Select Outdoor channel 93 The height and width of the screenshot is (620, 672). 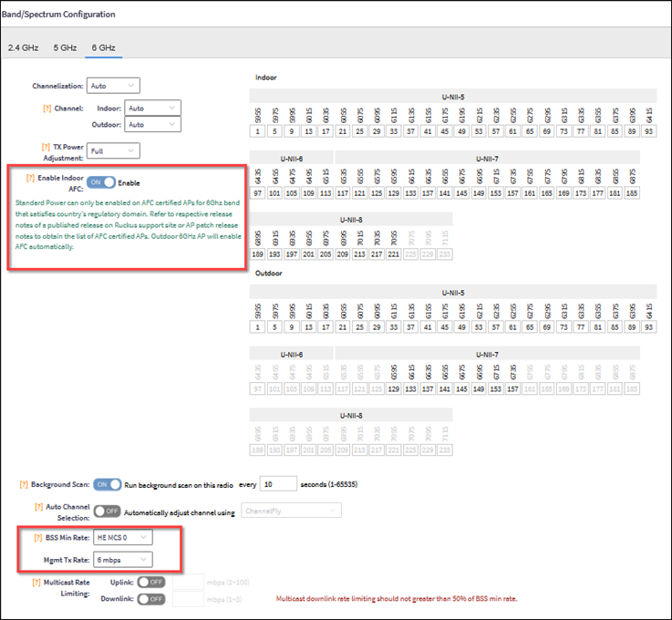[649, 327]
